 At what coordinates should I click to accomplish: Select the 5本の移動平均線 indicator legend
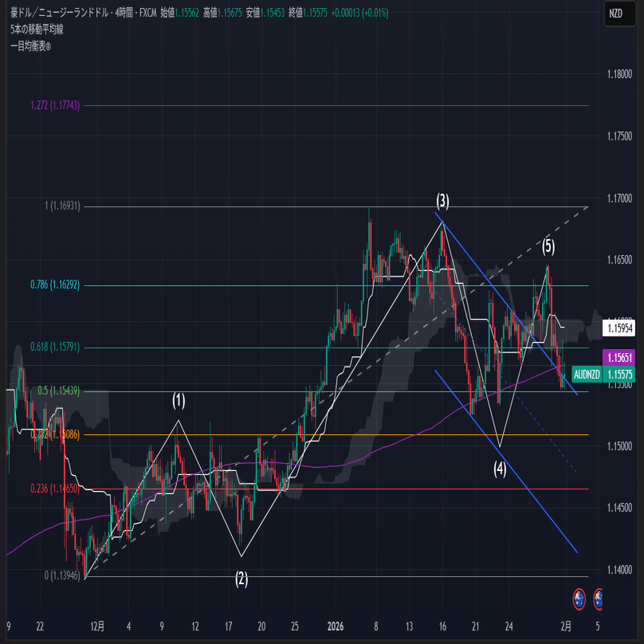click(37, 29)
